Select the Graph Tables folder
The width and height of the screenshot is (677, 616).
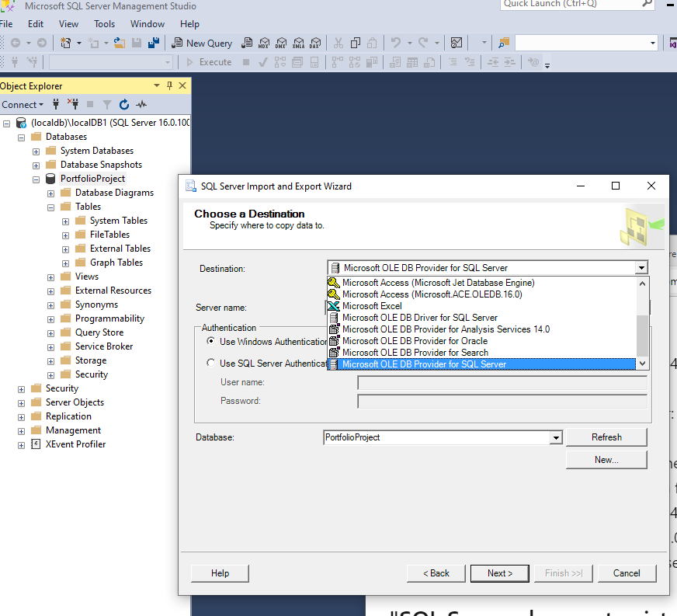click(116, 263)
